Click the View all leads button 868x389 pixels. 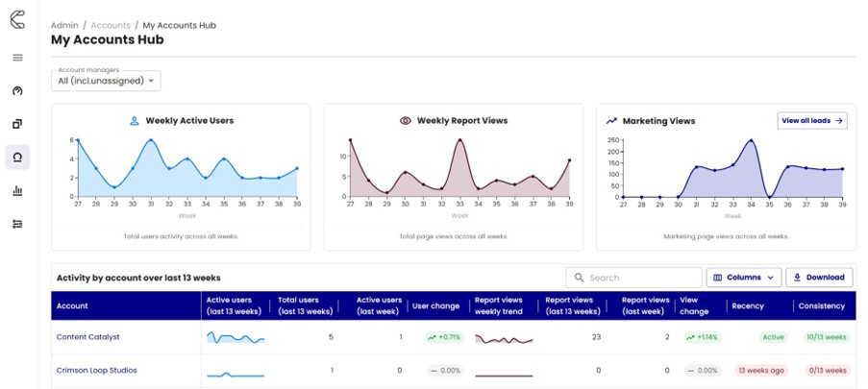[811, 121]
